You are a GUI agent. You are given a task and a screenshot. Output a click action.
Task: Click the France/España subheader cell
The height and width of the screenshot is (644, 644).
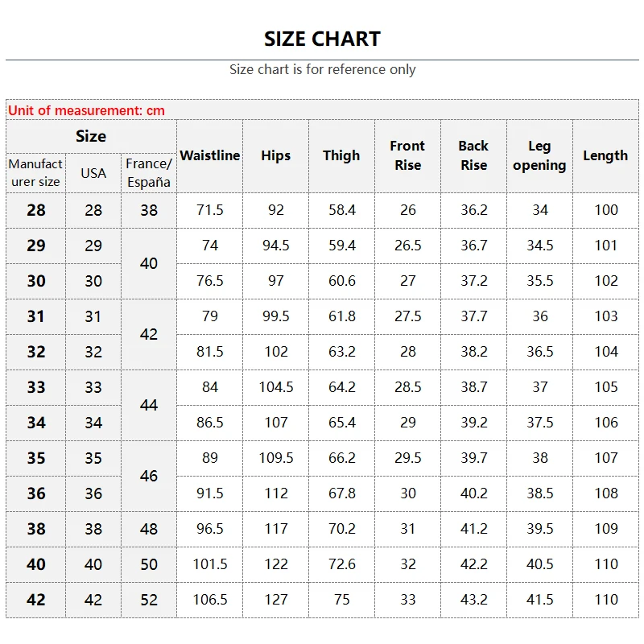[x=149, y=172]
